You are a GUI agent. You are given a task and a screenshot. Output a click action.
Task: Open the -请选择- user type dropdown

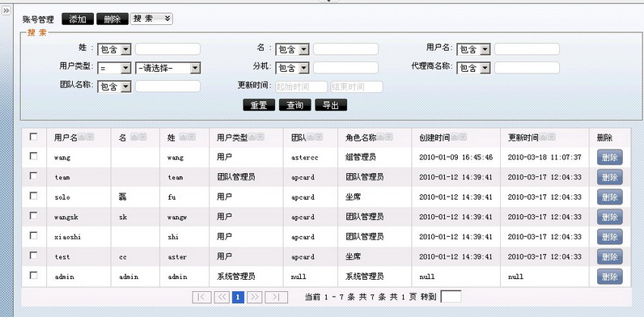coord(168,69)
